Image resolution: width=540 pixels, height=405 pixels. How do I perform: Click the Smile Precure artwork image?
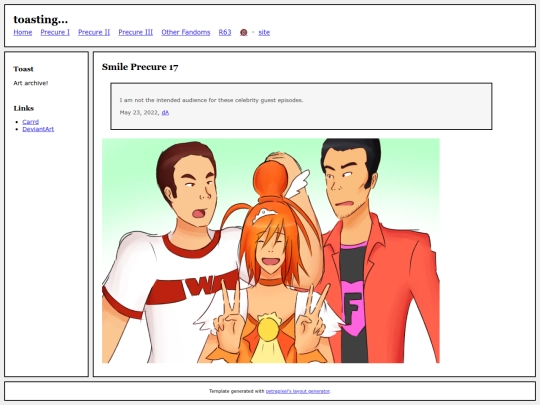271,251
